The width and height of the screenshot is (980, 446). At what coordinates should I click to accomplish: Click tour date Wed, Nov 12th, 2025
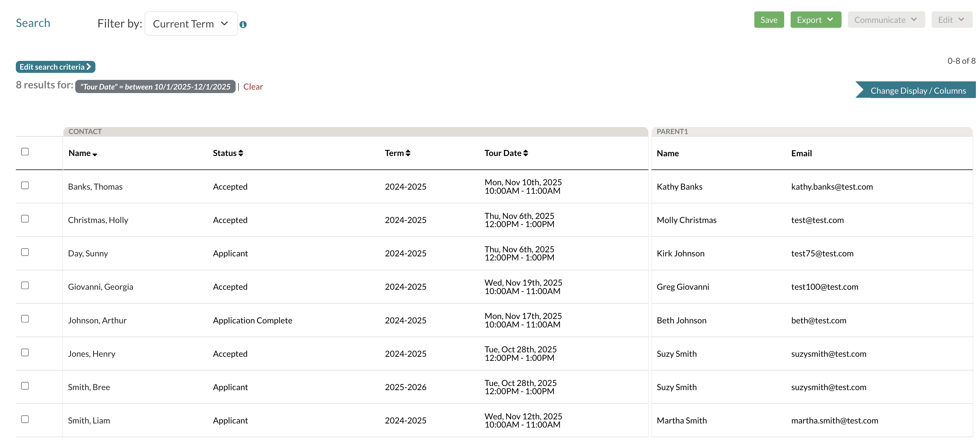pyautogui.click(x=523, y=417)
